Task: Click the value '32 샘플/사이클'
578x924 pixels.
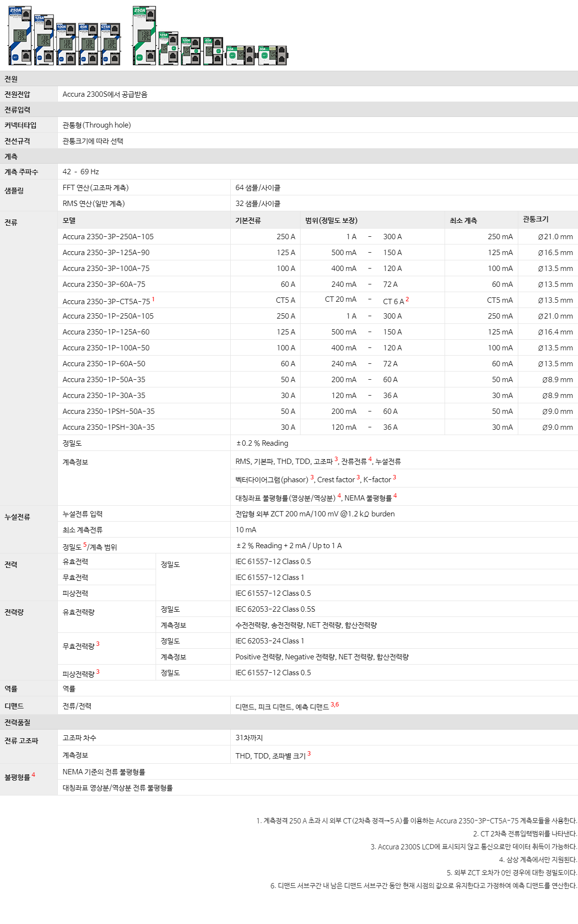Action: (x=258, y=204)
